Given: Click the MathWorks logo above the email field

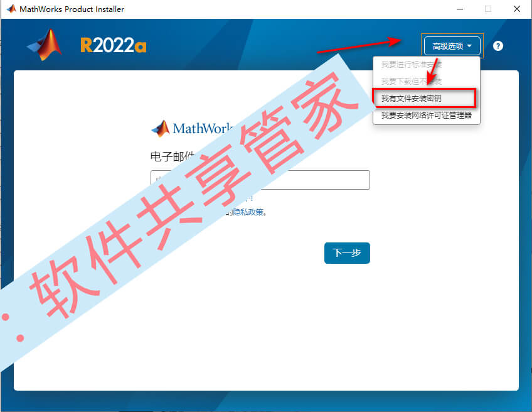Looking at the screenshot, I should (161, 129).
